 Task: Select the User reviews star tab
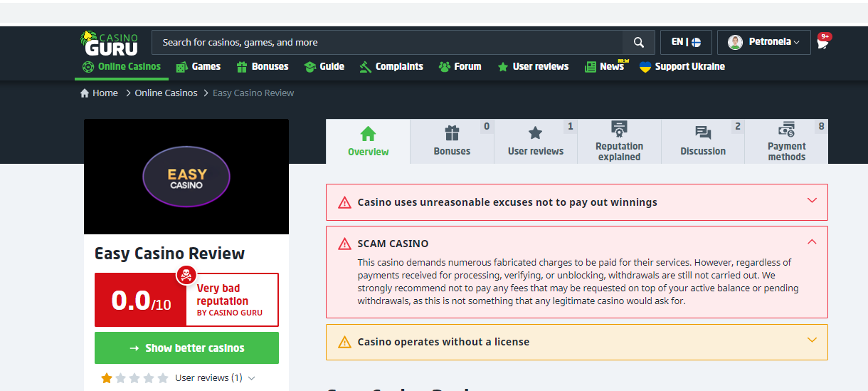[x=535, y=142]
